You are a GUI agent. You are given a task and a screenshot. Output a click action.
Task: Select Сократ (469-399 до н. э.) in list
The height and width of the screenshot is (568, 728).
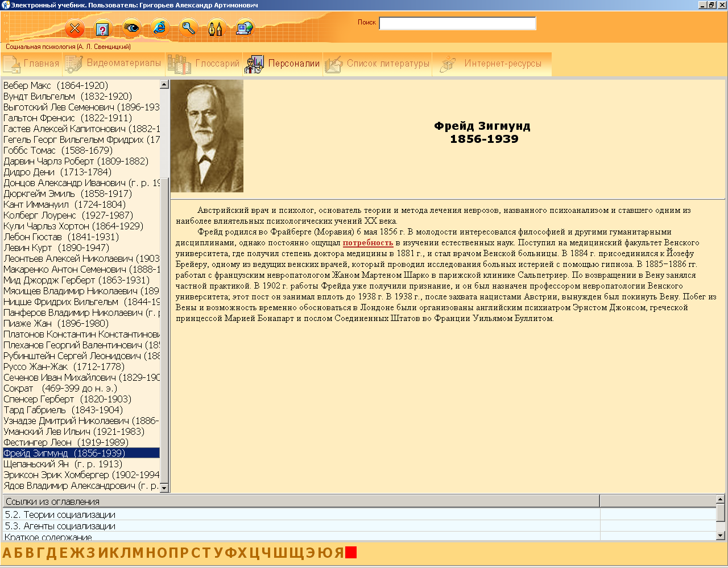(x=81, y=388)
